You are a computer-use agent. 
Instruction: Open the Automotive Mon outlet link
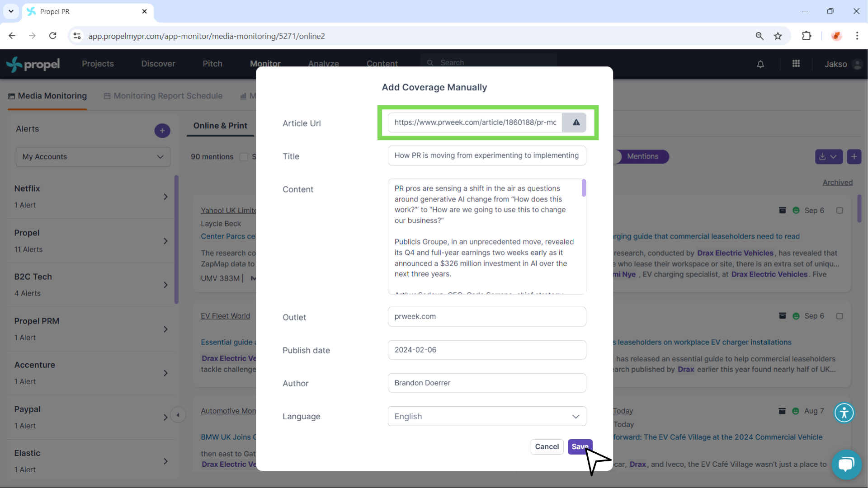point(228,411)
